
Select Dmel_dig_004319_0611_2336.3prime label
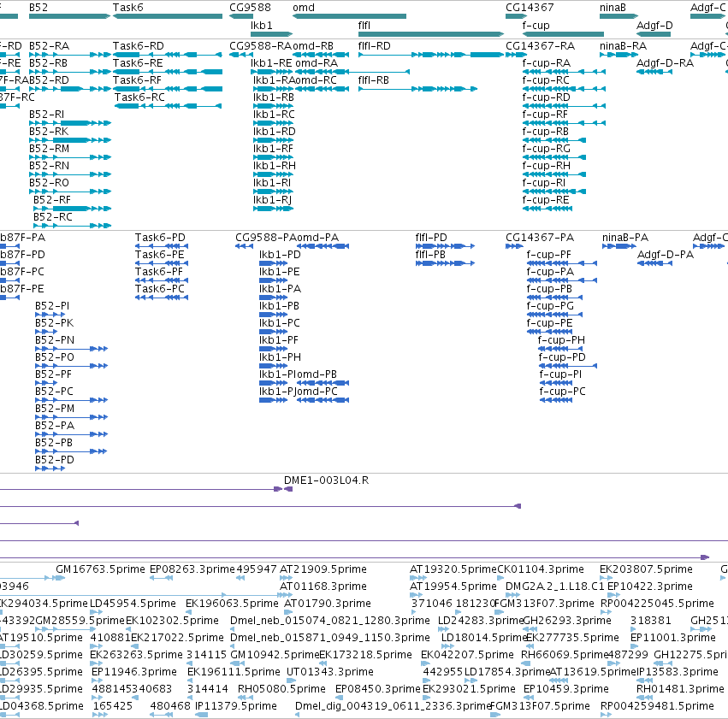click(x=394, y=706)
